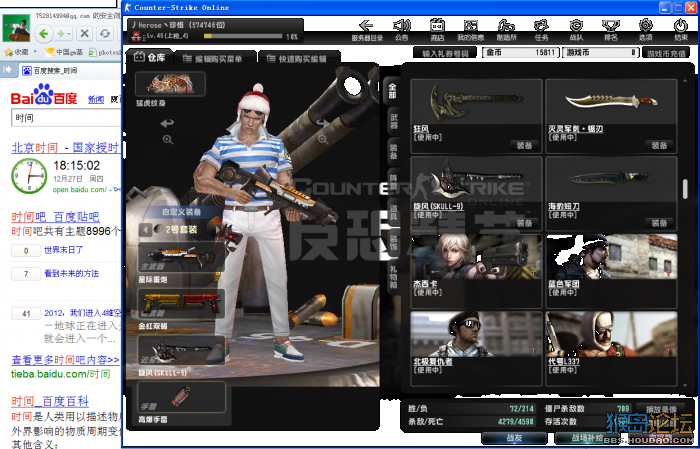700x449 pixels.
Task: Click the 战友 button at the bottom
Action: coord(515,438)
